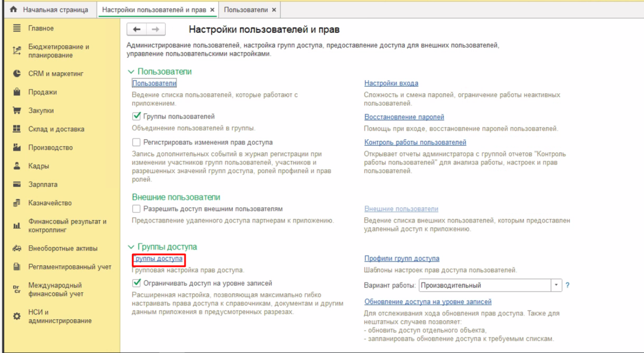The height and width of the screenshot is (353, 644).
Task: Open the Продажи section
Action: point(43,92)
